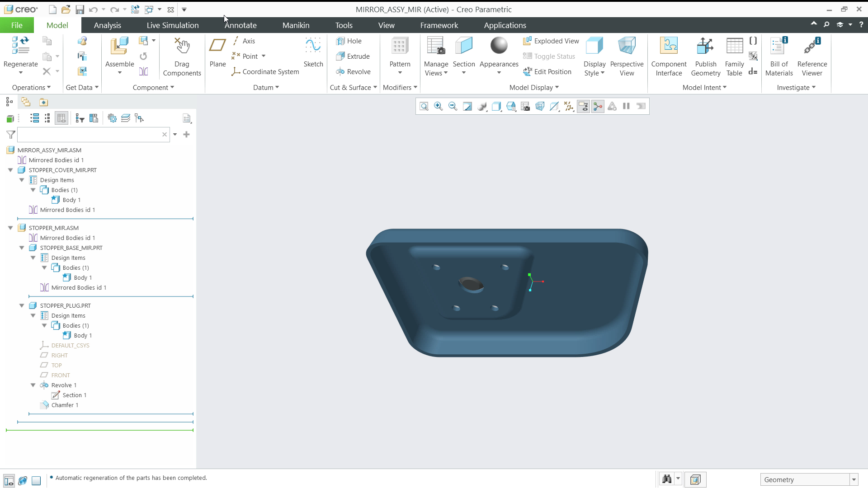Pause simulation in graphics toolbar
868x488 pixels.
point(626,106)
